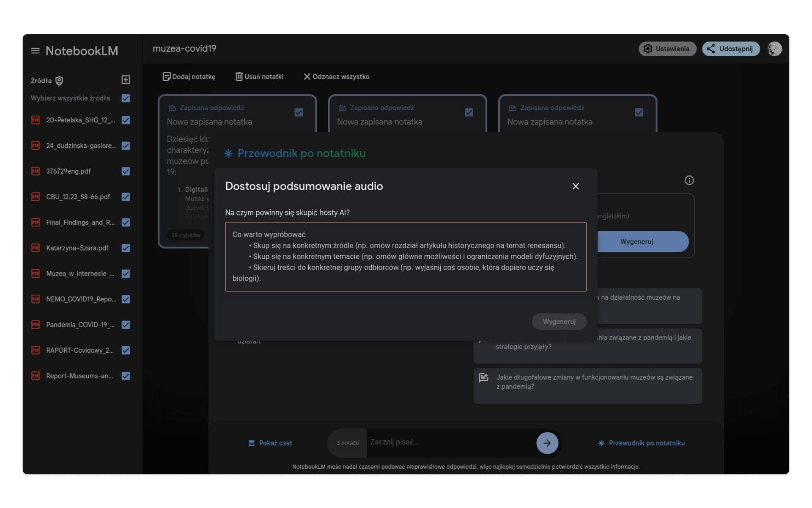Open source Katarzyna+Szara.pdf
The width and height of the screenshot is (812, 508).
[77, 248]
